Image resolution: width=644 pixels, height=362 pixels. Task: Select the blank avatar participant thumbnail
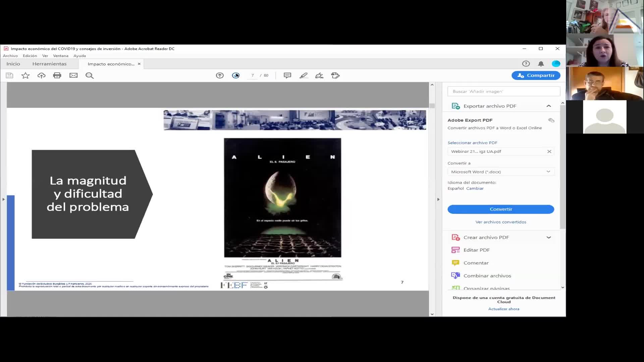[605, 117]
